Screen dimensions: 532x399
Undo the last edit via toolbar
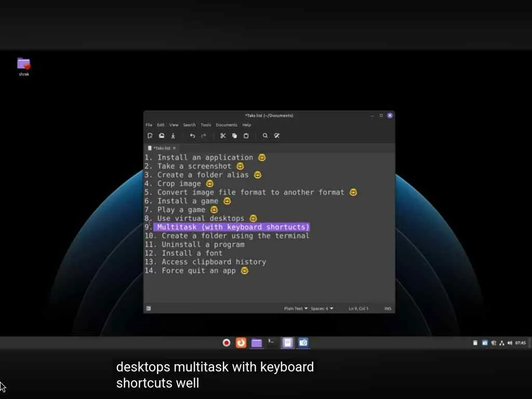[192, 136]
